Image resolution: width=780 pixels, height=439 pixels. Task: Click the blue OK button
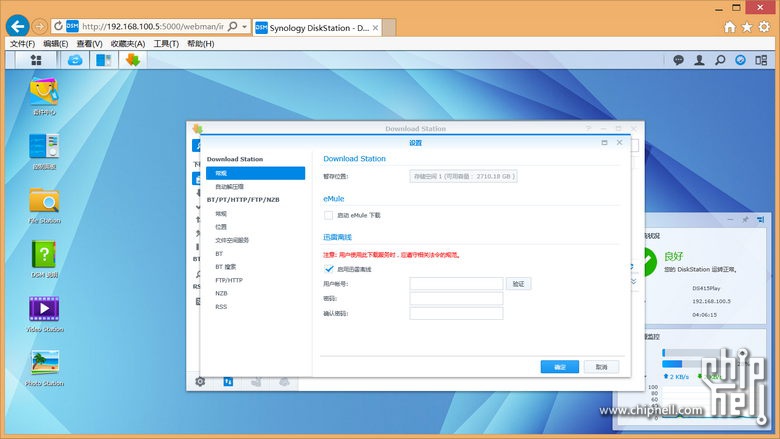pos(560,367)
